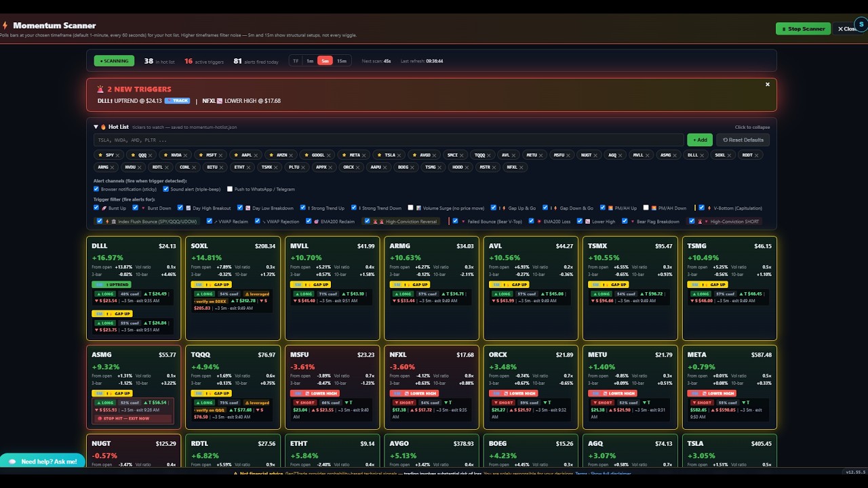Viewport: 868px width, 488px height.
Task: Switch to the 15m timeframe
Action: (x=342, y=61)
